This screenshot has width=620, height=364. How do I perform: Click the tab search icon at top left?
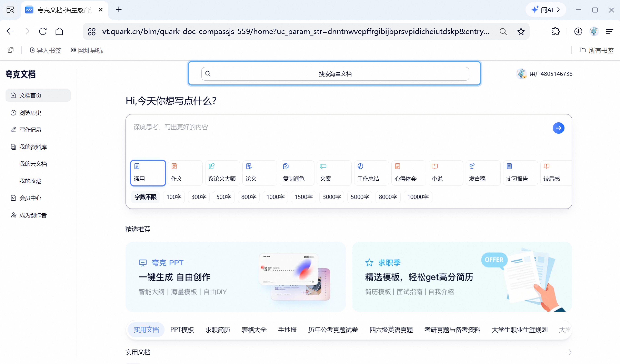click(10, 10)
